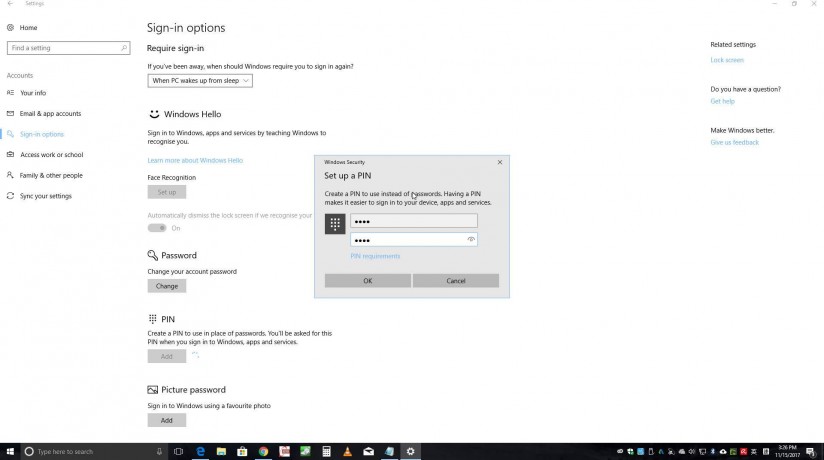Open Email & app accounts page
Image resolution: width=824 pixels, height=460 pixels.
pyautogui.click(x=50, y=114)
